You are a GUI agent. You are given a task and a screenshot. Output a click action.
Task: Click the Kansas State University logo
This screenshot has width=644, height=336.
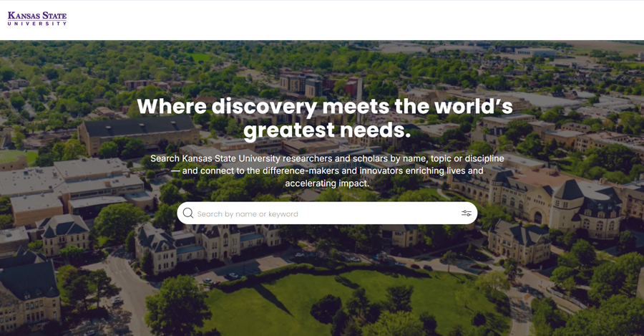(x=37, y=19)
